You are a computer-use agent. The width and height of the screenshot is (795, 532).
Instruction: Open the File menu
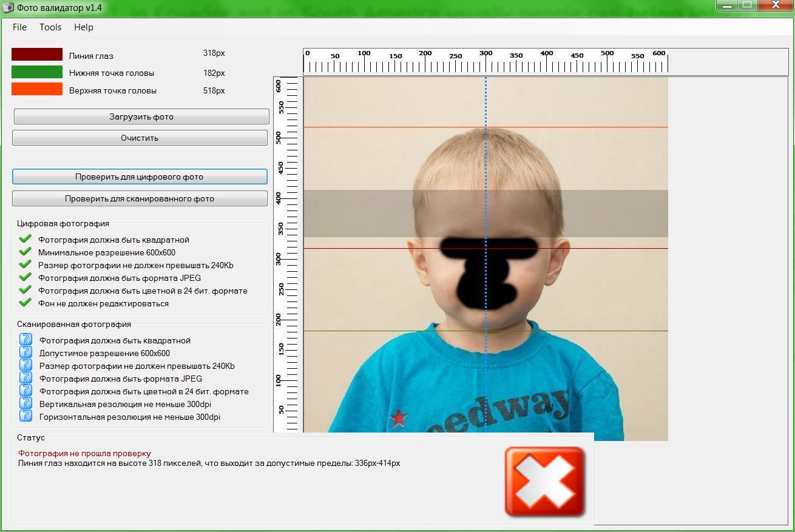point(20,27)
